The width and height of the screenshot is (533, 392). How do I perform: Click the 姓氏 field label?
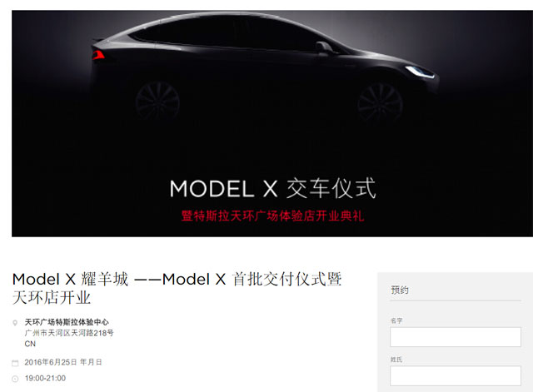coord(396,360)
